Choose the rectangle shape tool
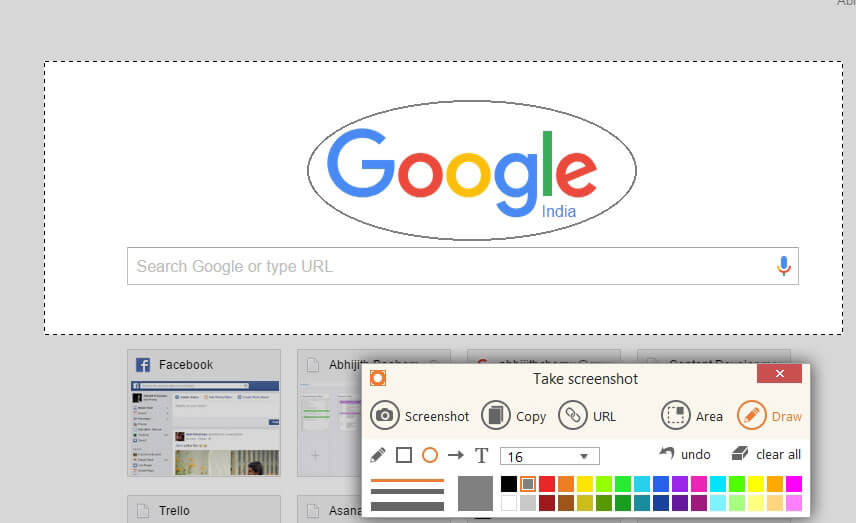The image size is (856, 523). pyautogui.click(x=404, y=455)
